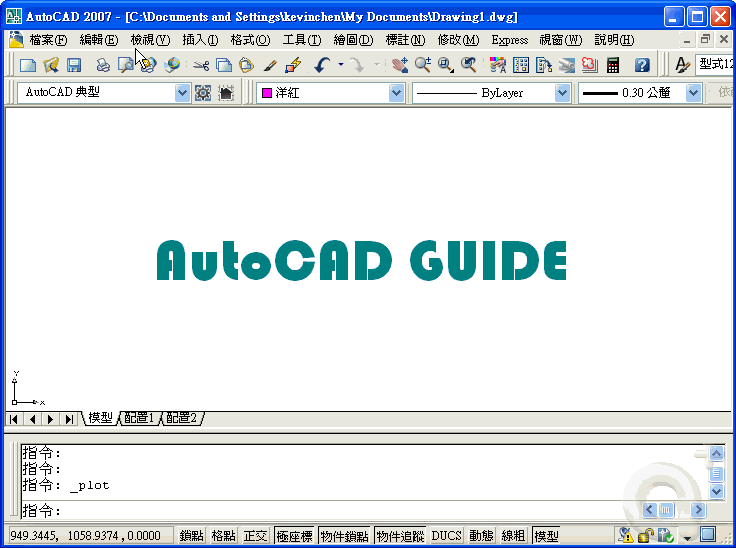This screenshot has height=548, width=736.
Task: Click the Zoom Window icon
Action: [445, 65]
